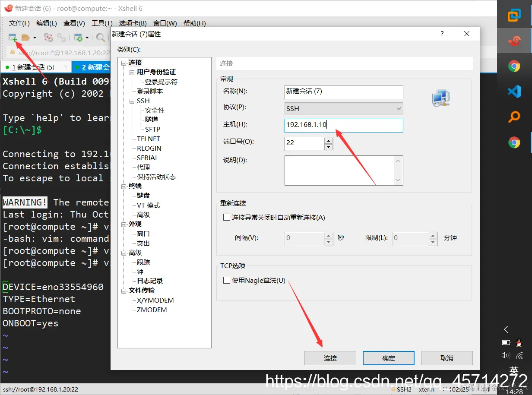
Task: Open QQ from the system tray
Action: [x=519, y=343]
